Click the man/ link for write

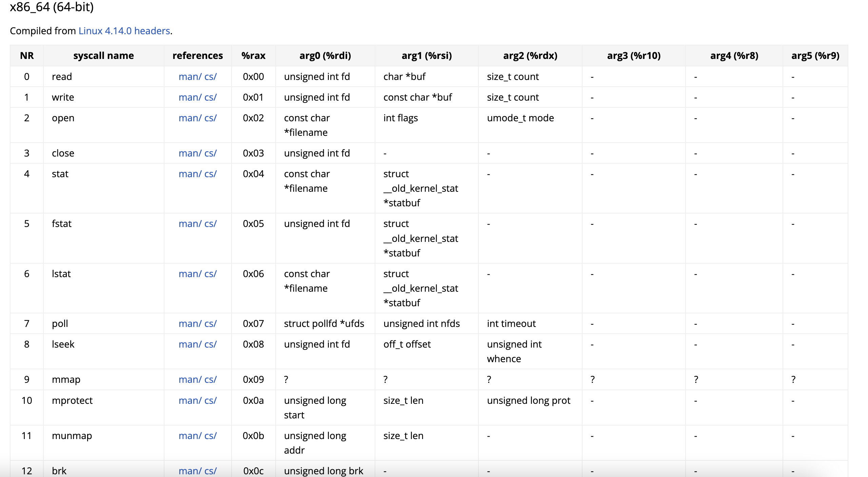[190, 97]
